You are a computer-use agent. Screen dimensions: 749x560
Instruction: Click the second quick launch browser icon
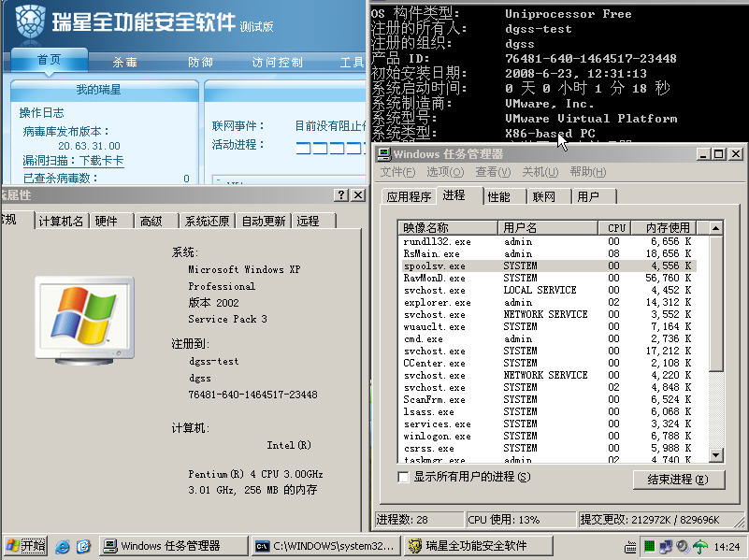(x=83, y=546)
